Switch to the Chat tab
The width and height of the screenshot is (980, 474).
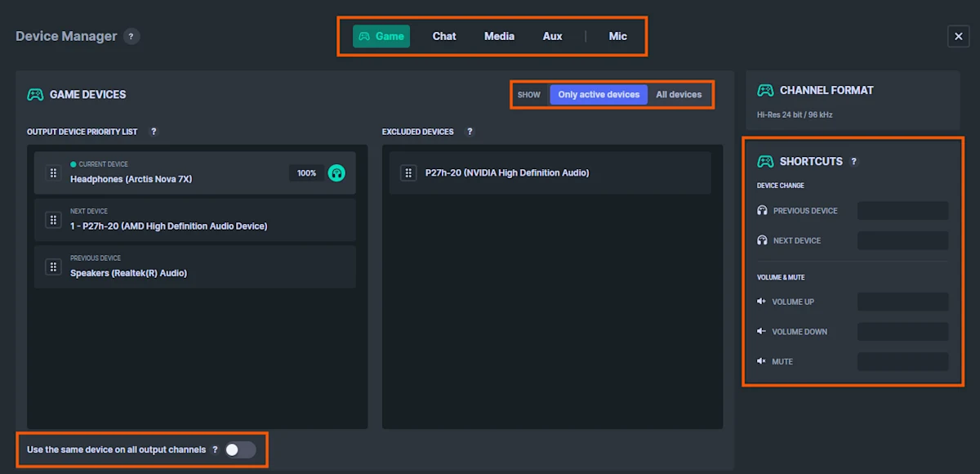click(443, 36)
